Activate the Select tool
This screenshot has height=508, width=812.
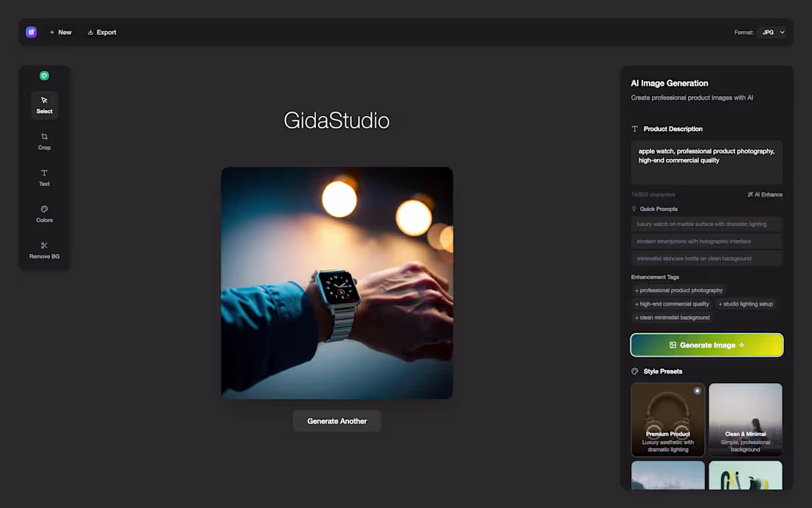coord(44,105)
